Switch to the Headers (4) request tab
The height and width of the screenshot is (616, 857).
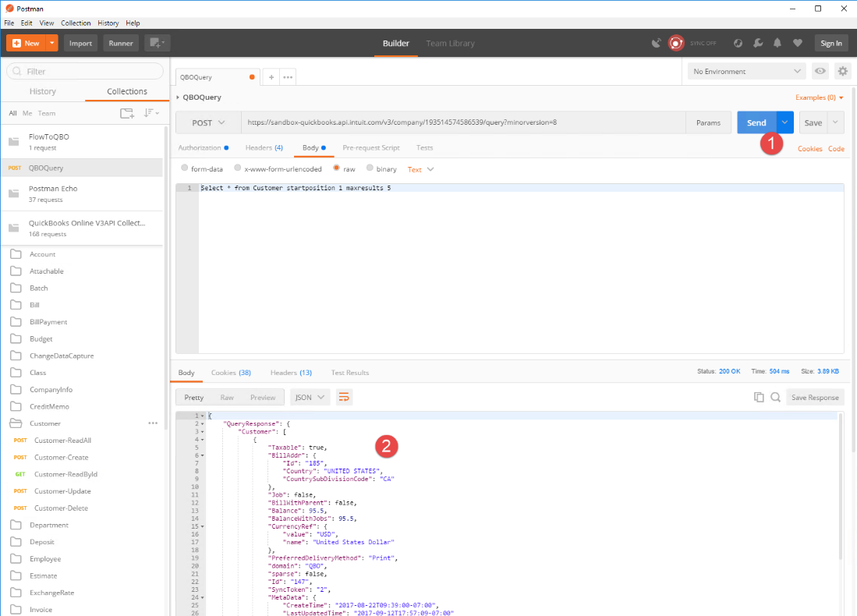[264, 147]
